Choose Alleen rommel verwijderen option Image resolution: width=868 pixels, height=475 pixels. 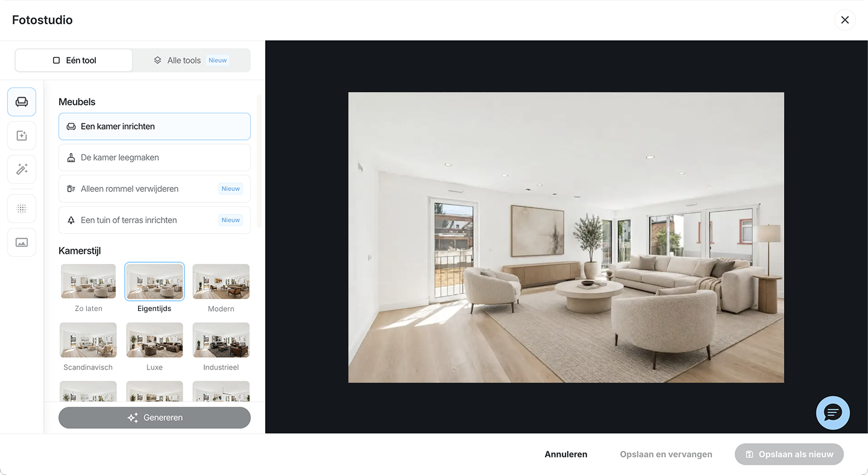click(154, 189)
